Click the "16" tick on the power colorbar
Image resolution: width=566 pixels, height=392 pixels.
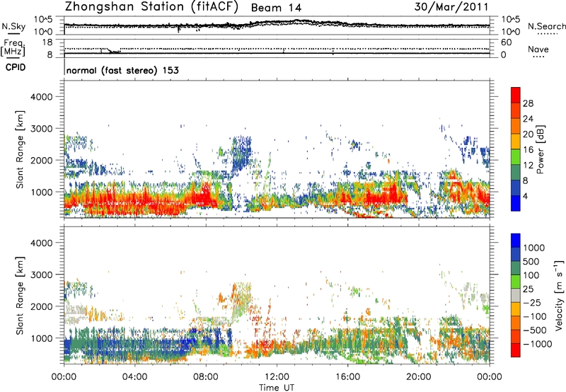(x=528, y=150)
